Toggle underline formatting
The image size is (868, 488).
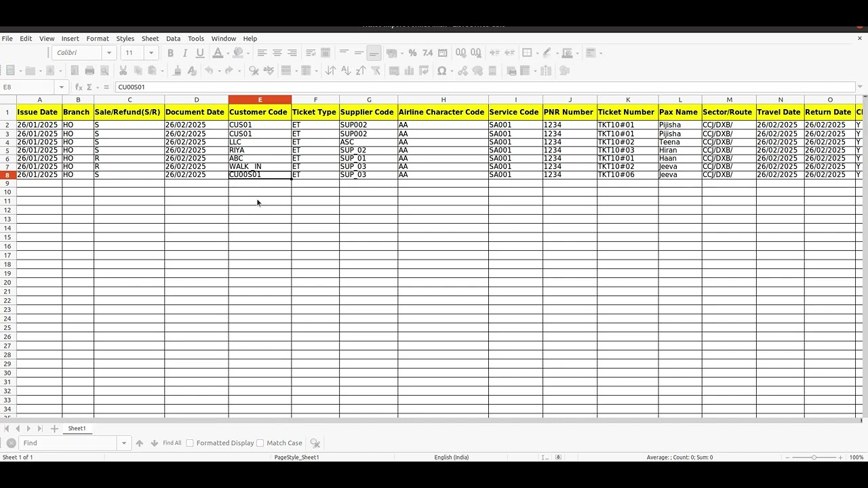(199, 53)
